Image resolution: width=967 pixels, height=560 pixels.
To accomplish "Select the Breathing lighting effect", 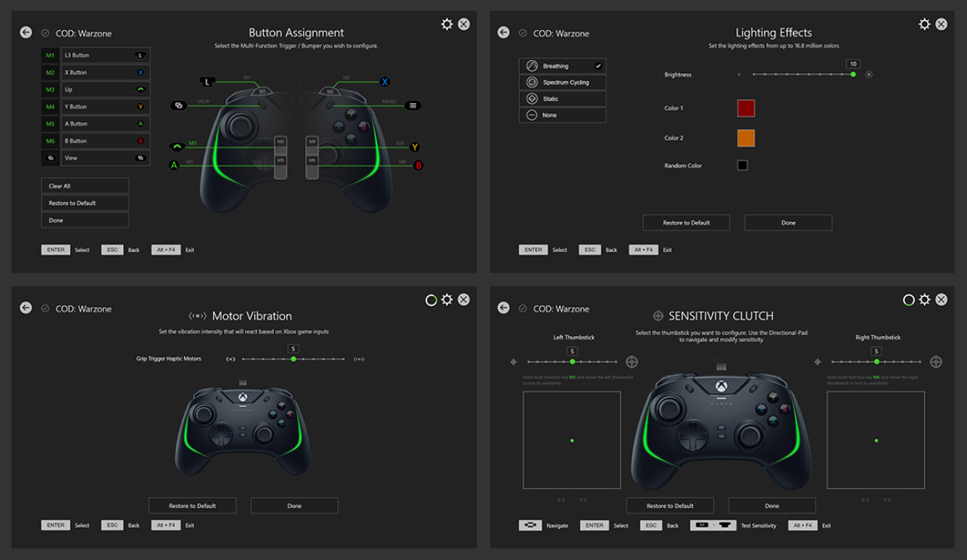I will [x=562, y=66].
